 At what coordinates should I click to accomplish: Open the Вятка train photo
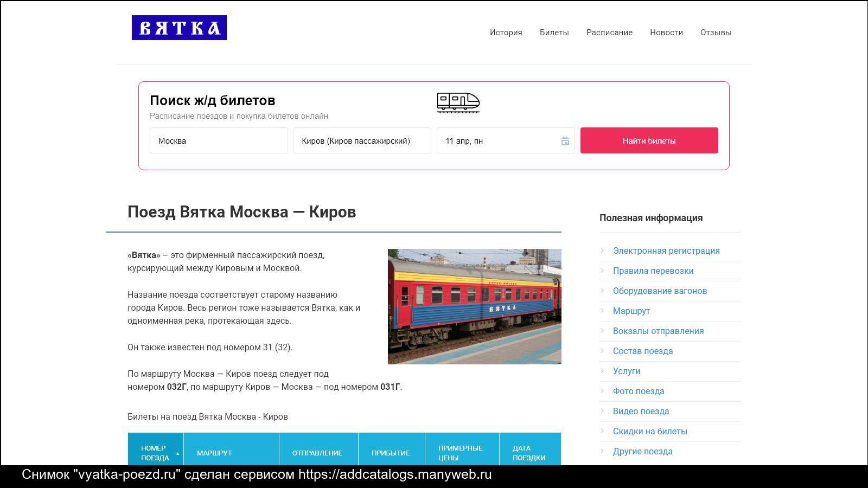474,306
